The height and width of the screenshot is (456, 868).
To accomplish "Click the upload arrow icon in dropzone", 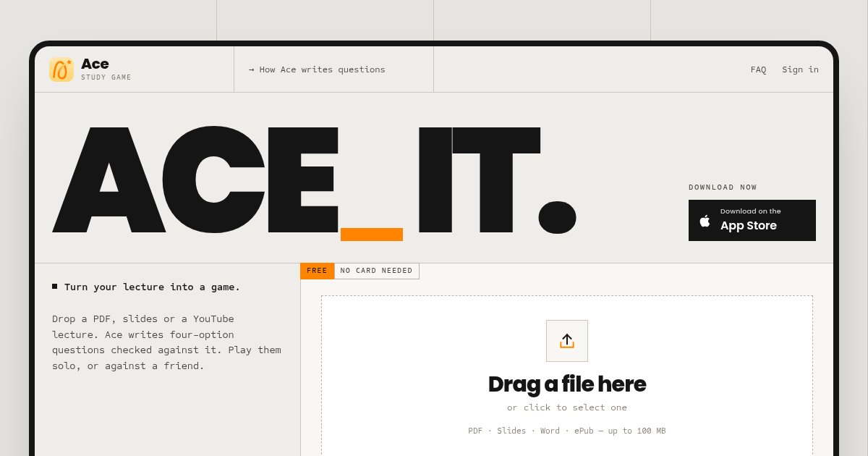I will [x=567, y=341].
